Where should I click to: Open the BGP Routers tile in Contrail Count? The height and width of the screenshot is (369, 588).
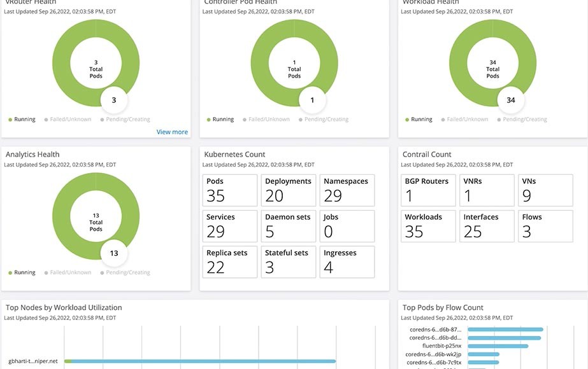pos(427,190)
